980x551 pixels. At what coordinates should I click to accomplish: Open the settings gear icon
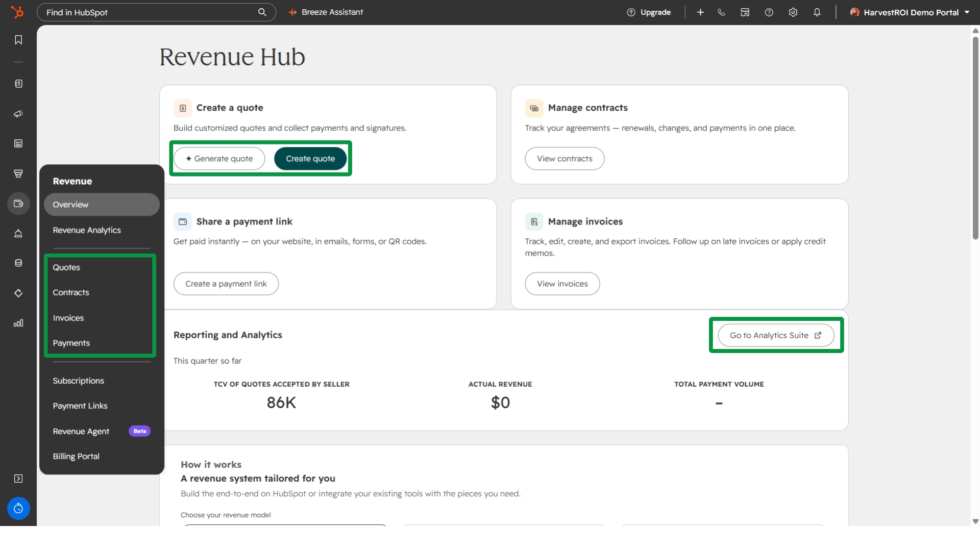click(x=793, y=12)
